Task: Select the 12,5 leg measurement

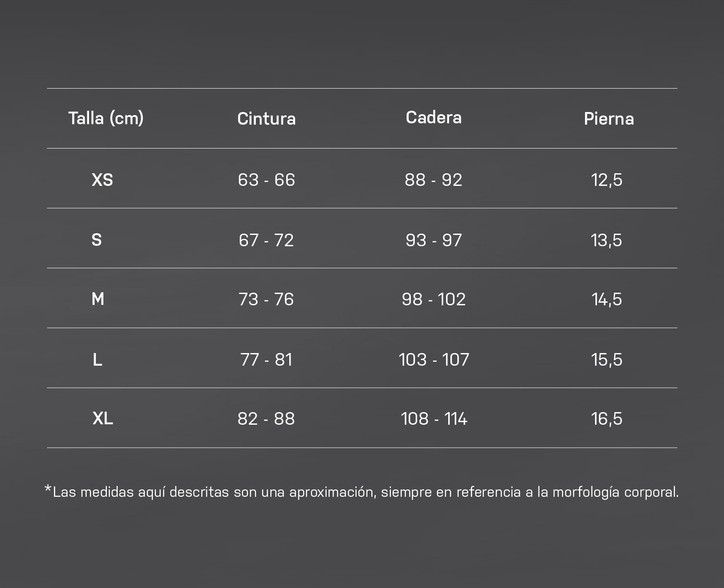Action: tap(607, 180)
